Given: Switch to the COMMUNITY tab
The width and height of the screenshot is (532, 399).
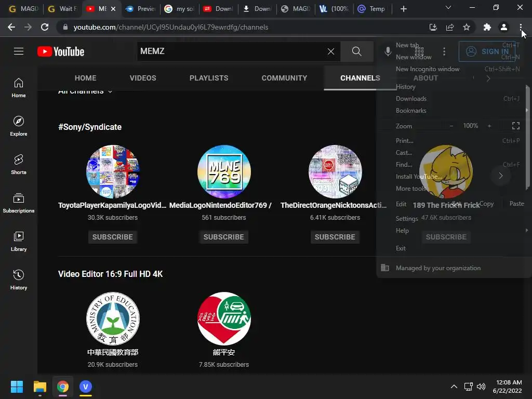Looking at the screenshot, I should (284, 78).
